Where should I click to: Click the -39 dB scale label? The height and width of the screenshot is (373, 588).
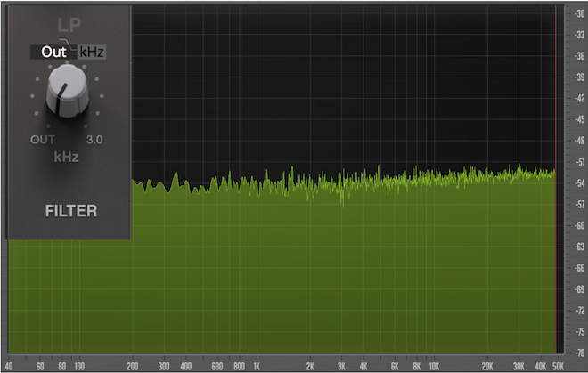(x=579, y=77)
